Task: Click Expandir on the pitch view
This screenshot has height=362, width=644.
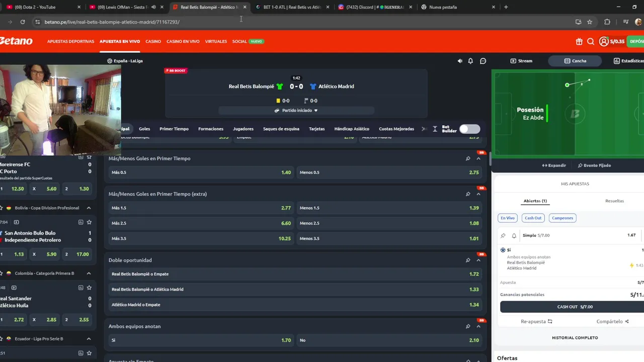Action: pyautogui.click(x=554, y=165)
